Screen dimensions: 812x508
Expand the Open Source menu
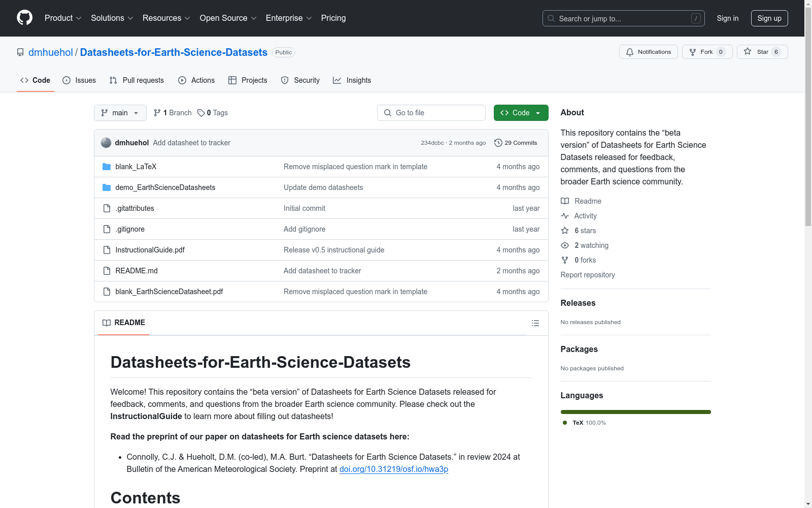pos(228,18)
